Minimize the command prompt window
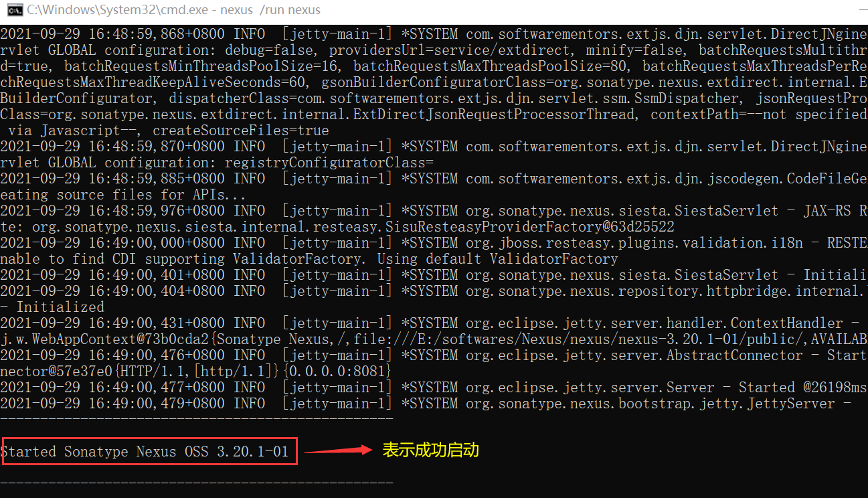868x498 pixels. tap(863, 10)
